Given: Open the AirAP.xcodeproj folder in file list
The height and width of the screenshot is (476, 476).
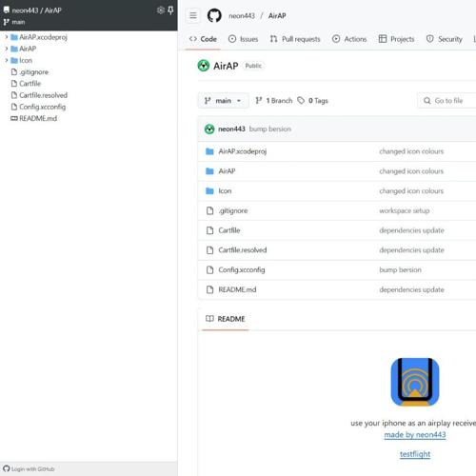Looking at the screenshot, I should pyautogui.click(x=243, y=151).
